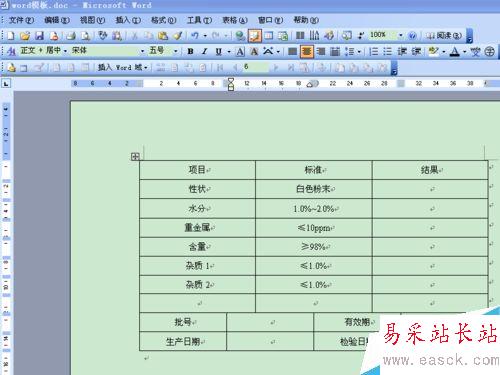The height and width of the screenshot is (375, 500).
Task: Activate the Format Painter brush
Action: coord(178,35)
